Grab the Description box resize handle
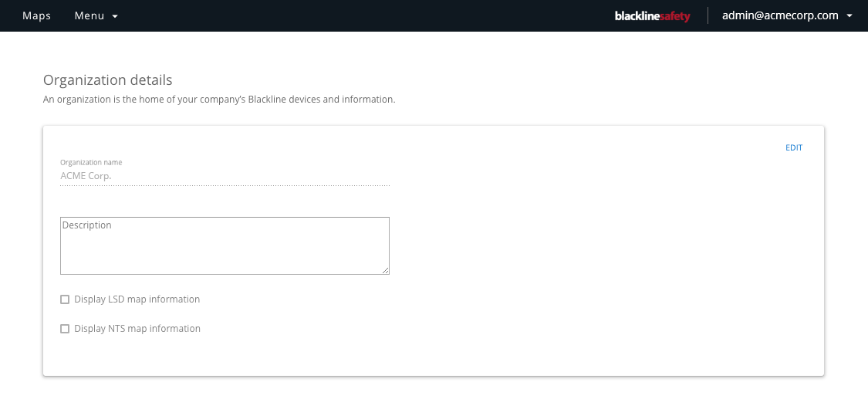This screenshot has height=399, width=868. 385,270
